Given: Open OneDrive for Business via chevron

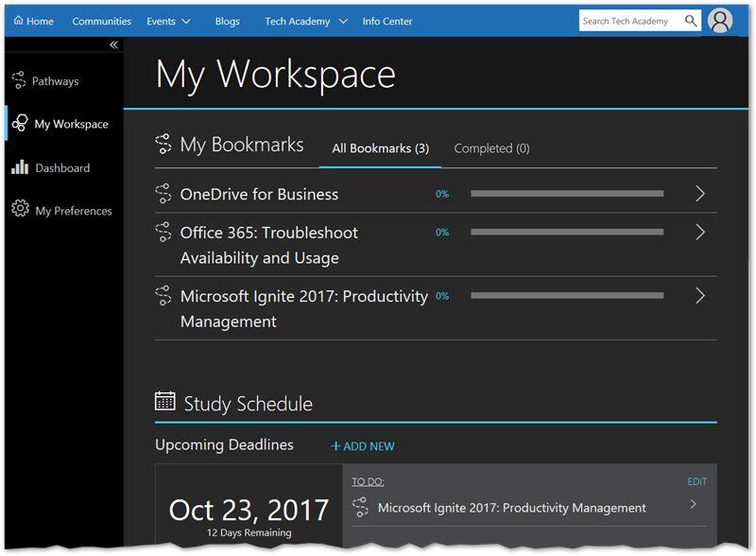Looking at the screenshot, I should tap(700, 194).
